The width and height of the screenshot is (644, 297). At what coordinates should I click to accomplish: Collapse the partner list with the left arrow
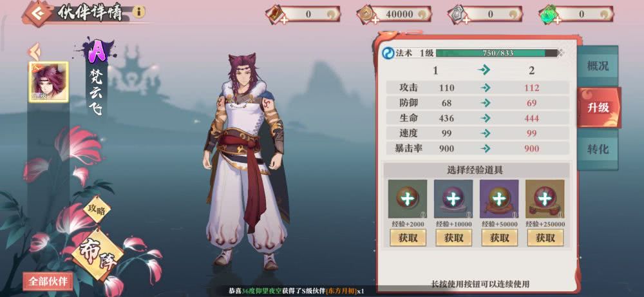[x=34, y=52]
